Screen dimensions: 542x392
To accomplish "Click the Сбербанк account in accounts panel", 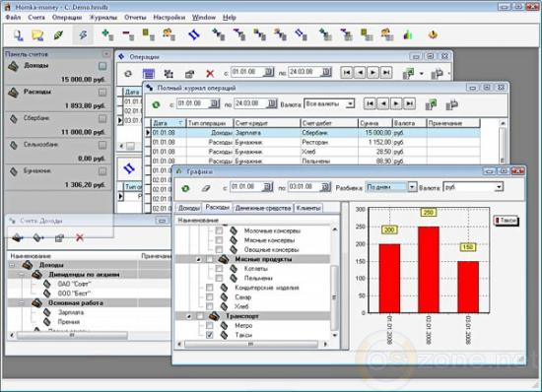I will click(x=58, y=125).
